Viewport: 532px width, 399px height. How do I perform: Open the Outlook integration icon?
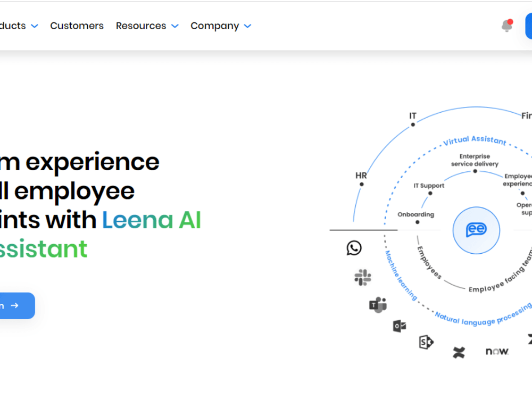coord(399,326)
